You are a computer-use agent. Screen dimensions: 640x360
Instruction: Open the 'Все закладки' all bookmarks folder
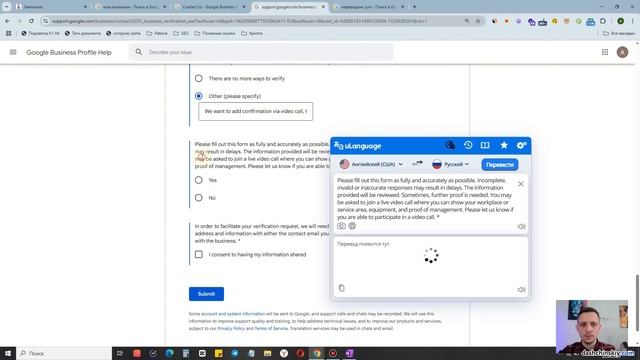click(619, 33)
